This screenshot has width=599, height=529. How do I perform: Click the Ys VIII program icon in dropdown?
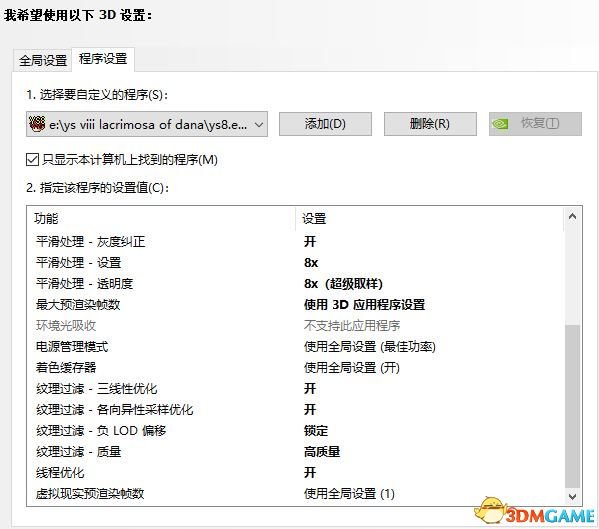pos(37,124)
